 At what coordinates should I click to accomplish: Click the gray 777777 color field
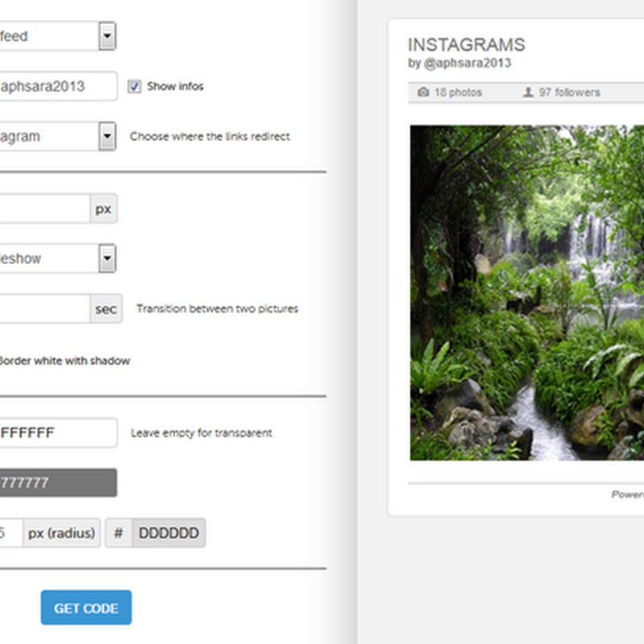point(58,482)
